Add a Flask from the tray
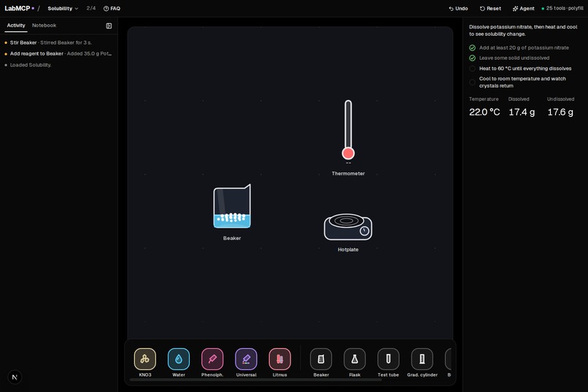The image size is (588, 392). [x=355, y=359]
